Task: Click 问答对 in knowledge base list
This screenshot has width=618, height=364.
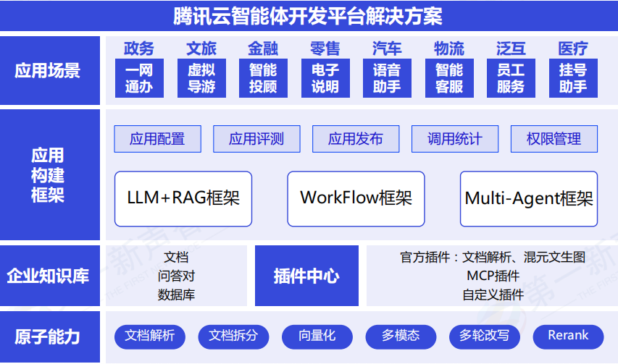Action: [176, 276]
